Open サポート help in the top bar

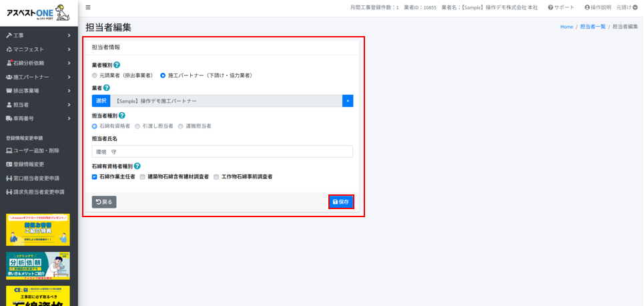click(x=561, y=8)
